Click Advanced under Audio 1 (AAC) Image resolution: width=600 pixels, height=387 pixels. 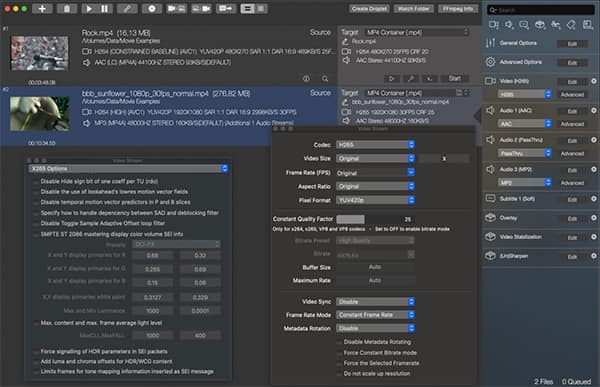572,124
